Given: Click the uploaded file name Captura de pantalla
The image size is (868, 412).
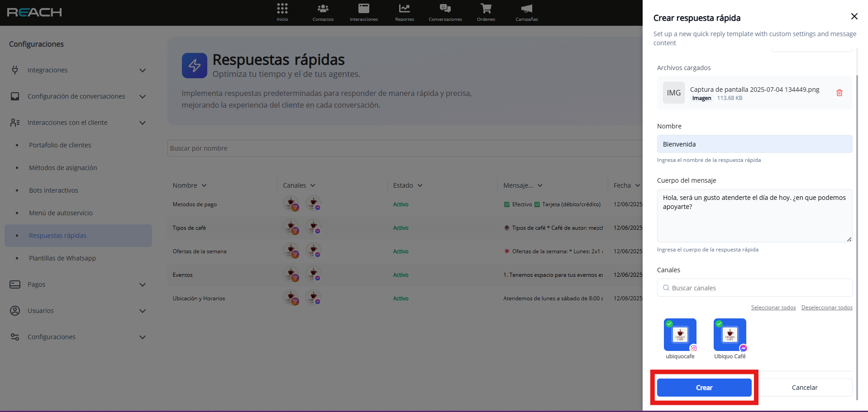Looking at the screenshot, I should (x=755, y=90).
